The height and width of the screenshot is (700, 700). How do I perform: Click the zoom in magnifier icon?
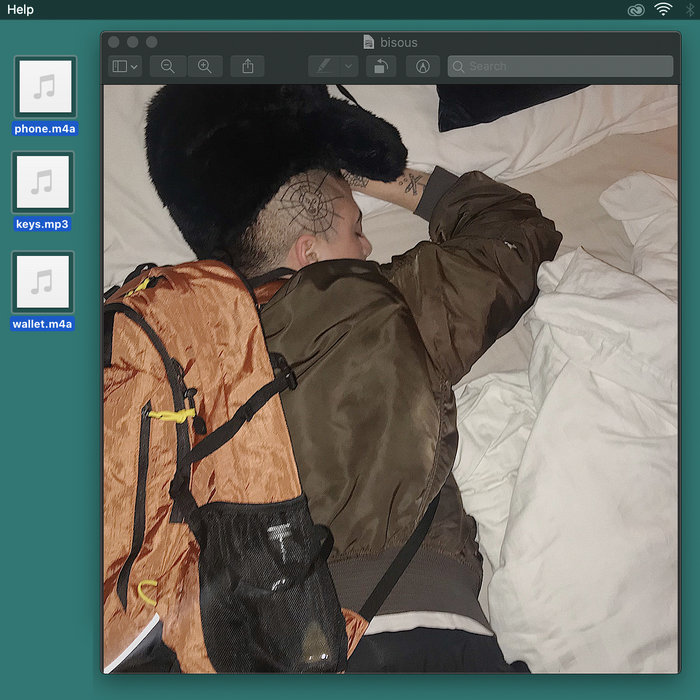[205, 66]
